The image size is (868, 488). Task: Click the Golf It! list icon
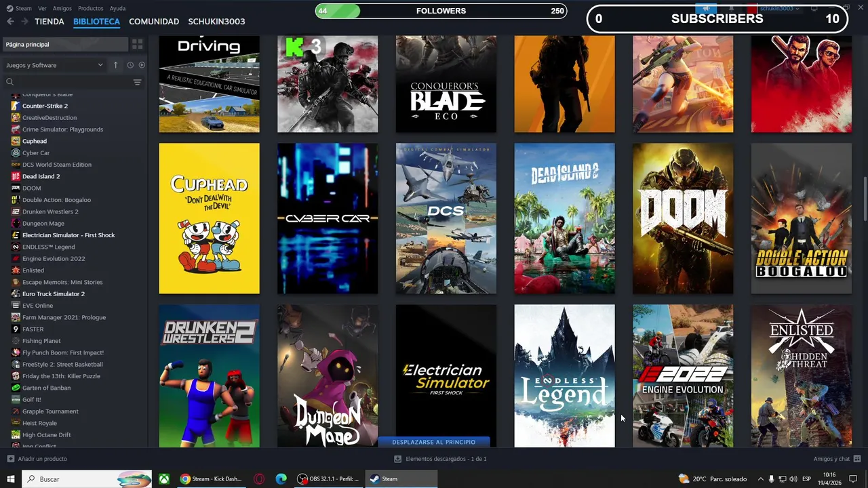coord(16,399)
